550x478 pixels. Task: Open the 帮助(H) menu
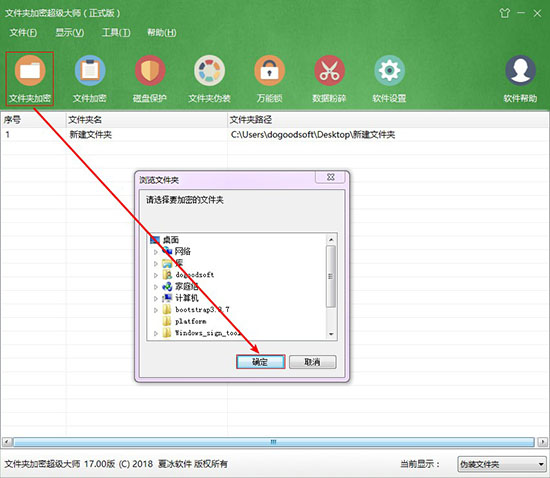pyautogui.click(x=162, y=33)
